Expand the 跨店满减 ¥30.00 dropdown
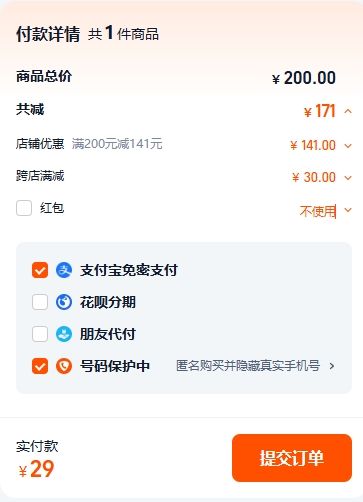The image size is (363, 502). coord(348,178)
